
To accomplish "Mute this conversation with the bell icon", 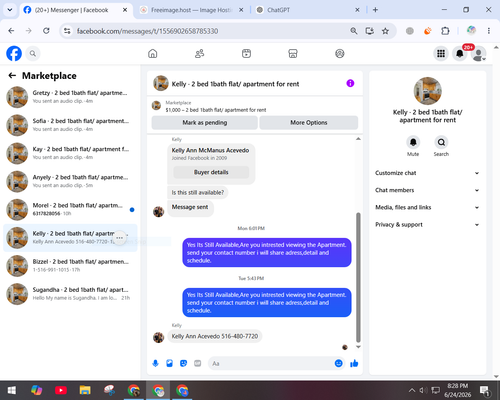I will pyautogui.click(x=413, y=142).
